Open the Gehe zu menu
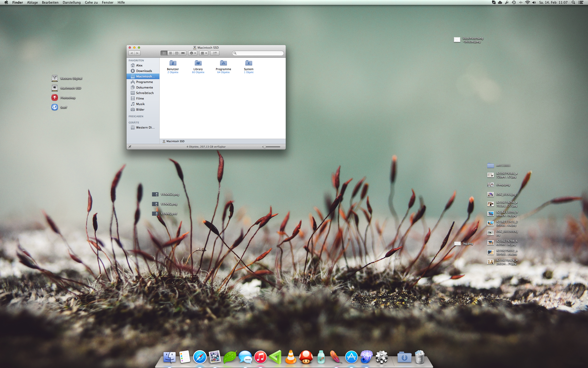Image resolution: width=588 pixels, height=368 pixels. coord(91,3)
